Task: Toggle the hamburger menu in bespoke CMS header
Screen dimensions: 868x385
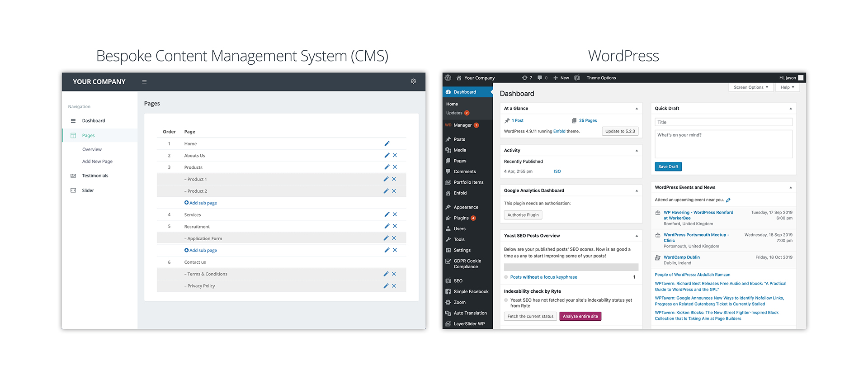Action: click(x=145, y=82)
